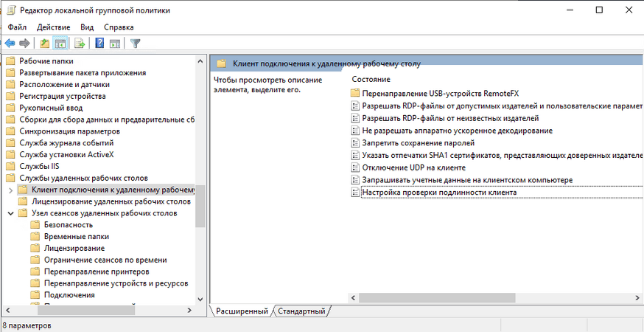
Task: Select Разрешать RDP-файлы от допустимых издателей policy
Action: tap(502, 106)
